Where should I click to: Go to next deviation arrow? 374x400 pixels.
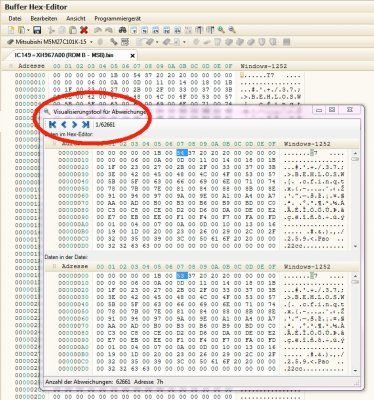coord(74,125)
